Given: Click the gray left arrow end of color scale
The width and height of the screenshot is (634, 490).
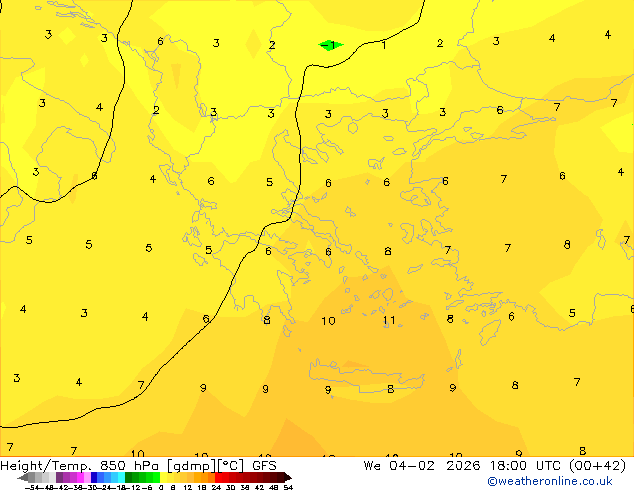Looking at the screenshot, I should pyautogui.click(x=23, y=478).
